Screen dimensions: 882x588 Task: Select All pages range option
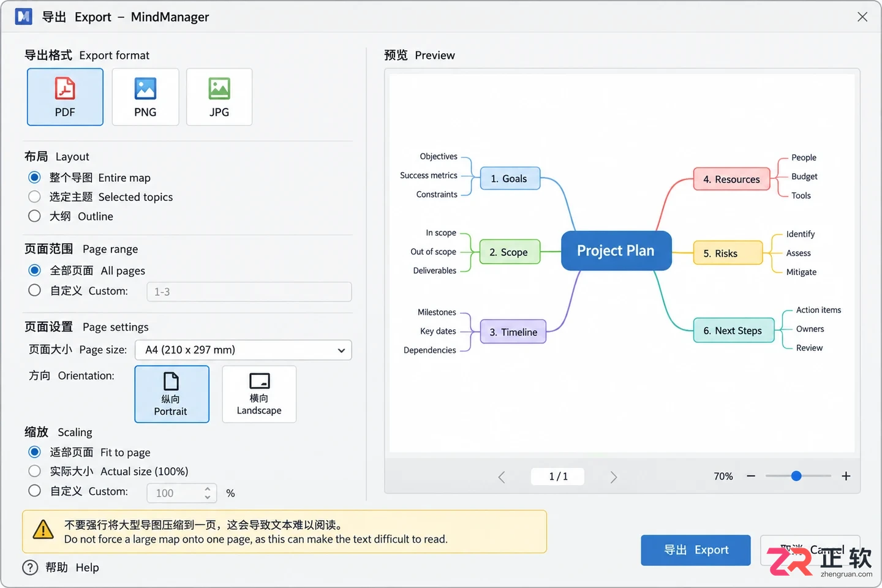click(35, 270)
